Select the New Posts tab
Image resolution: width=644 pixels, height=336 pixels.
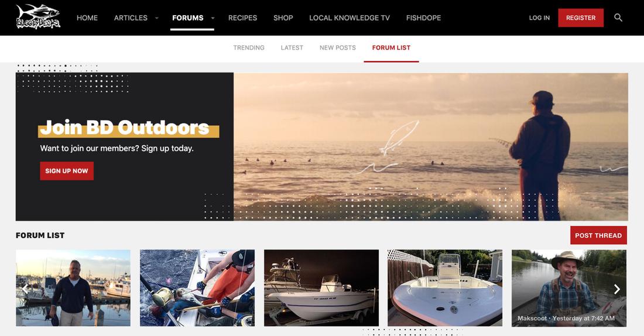pos(338,47)
